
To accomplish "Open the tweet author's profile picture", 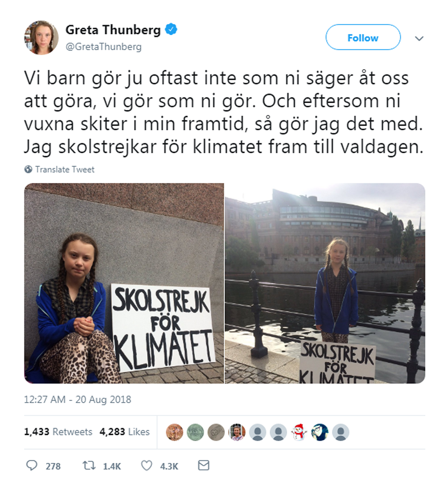I will tap(41, 38).
